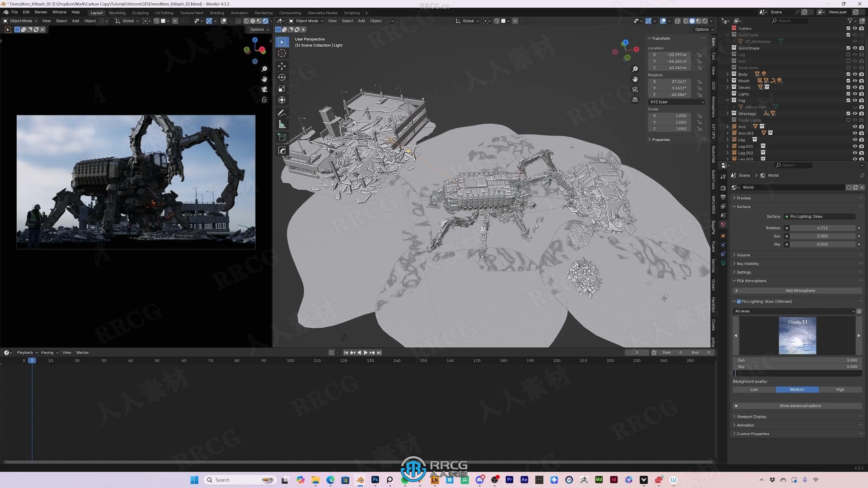Set background quality to High
This screenshot has height=488, width=868.
pos(840,390)
